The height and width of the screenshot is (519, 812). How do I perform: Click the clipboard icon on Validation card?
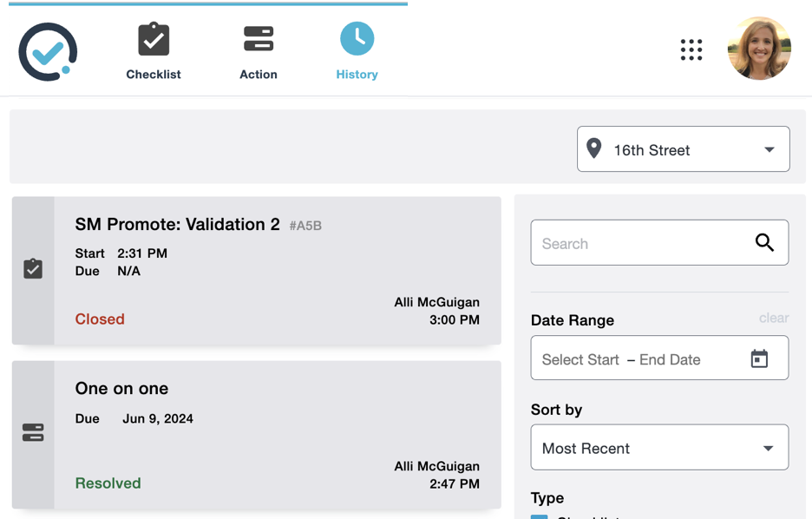pos(33,269)
